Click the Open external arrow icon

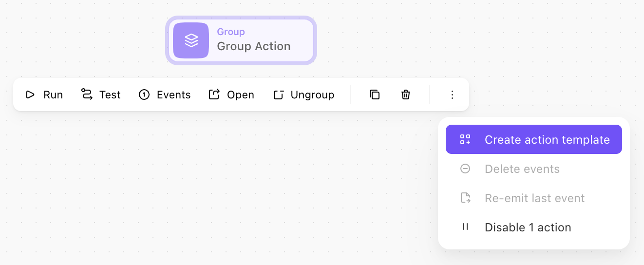coord(214,95)
